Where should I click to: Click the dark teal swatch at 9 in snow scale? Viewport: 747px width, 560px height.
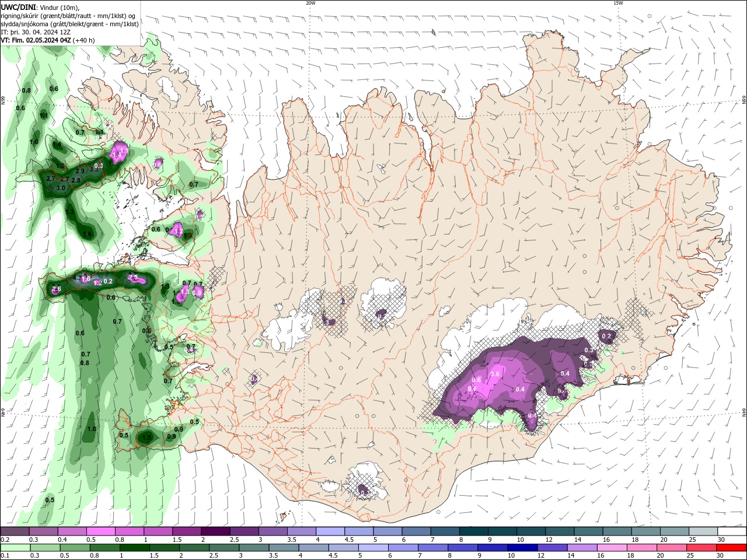502,531
